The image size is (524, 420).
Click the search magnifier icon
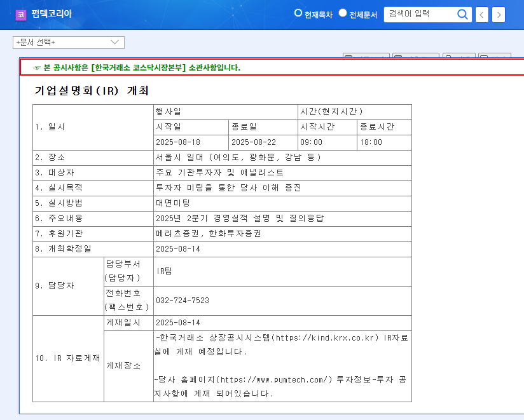point(462,14)
